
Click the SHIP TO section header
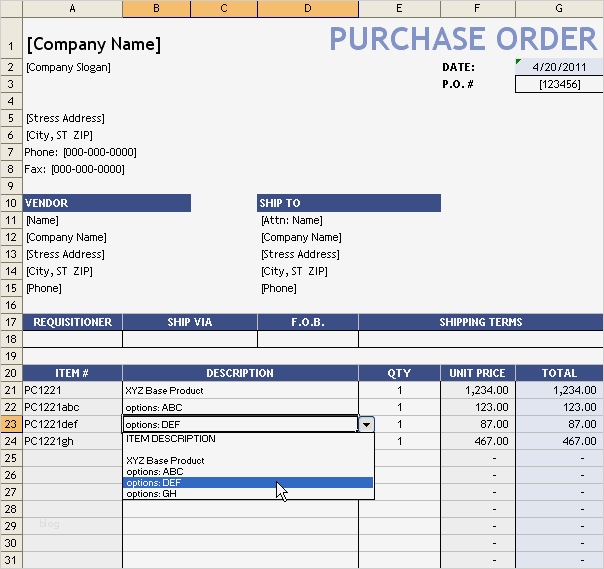click(x=349, y=203)
